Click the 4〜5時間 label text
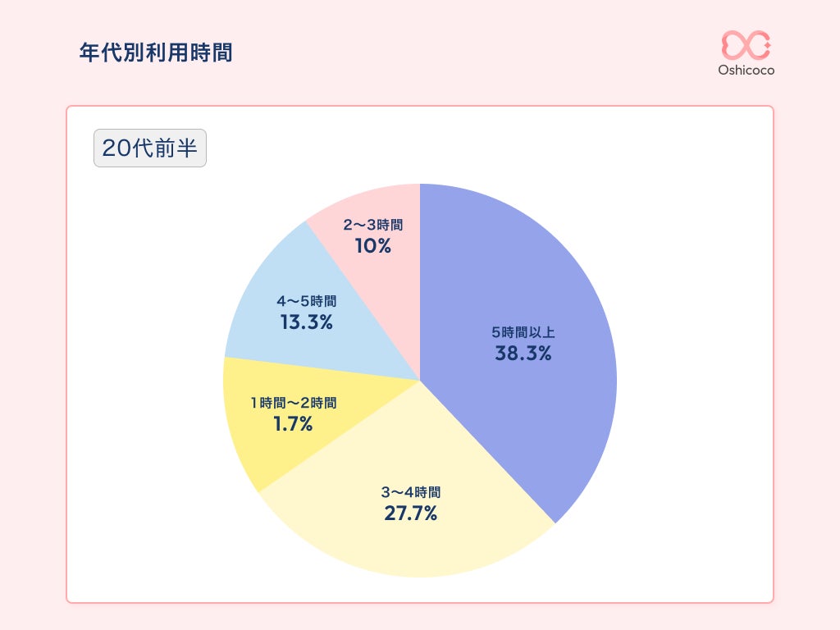 306,301
